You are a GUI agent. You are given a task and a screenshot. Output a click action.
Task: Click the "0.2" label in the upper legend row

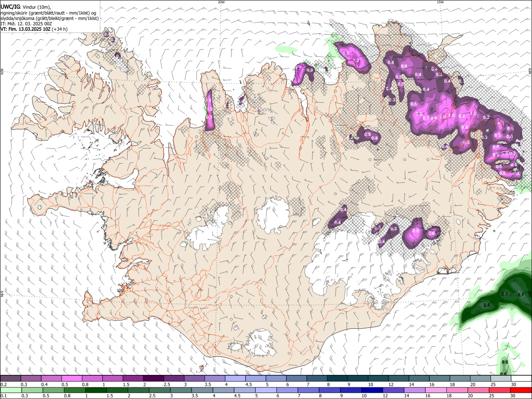3,384
